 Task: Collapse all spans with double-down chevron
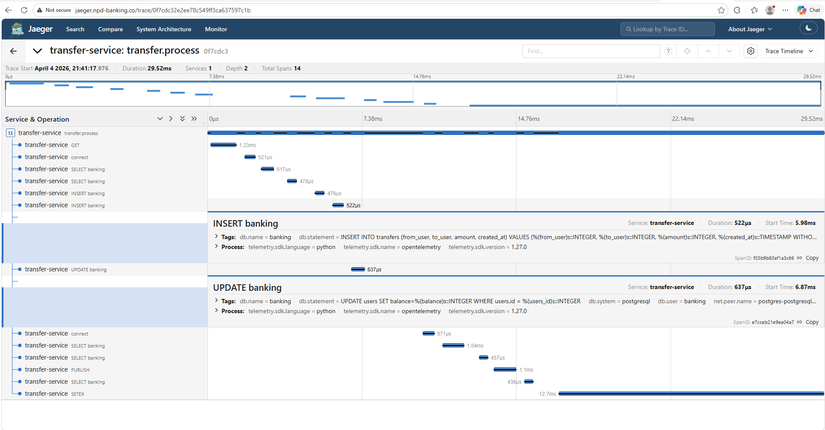coord(182,119)
